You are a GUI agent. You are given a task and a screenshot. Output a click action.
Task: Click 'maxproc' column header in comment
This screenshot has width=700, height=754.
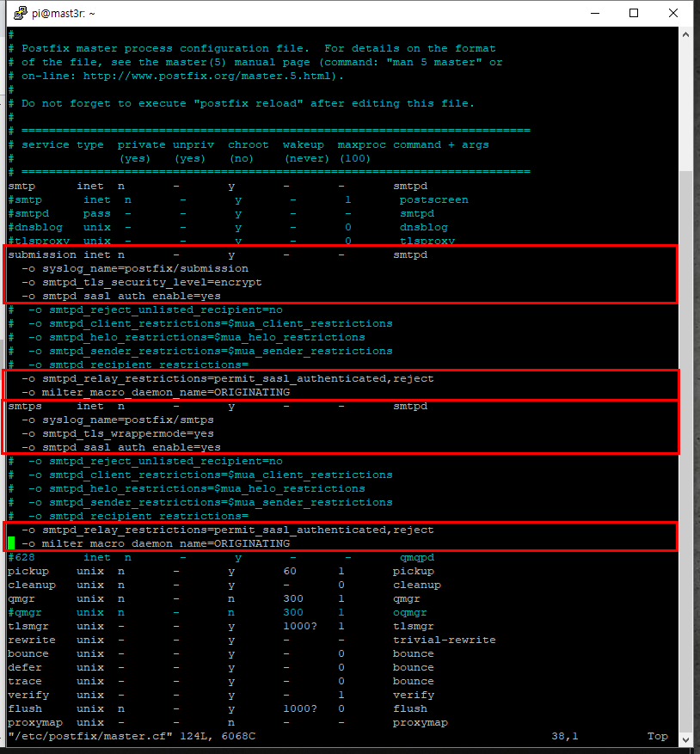pyautogui.click(x=362, y=144)
